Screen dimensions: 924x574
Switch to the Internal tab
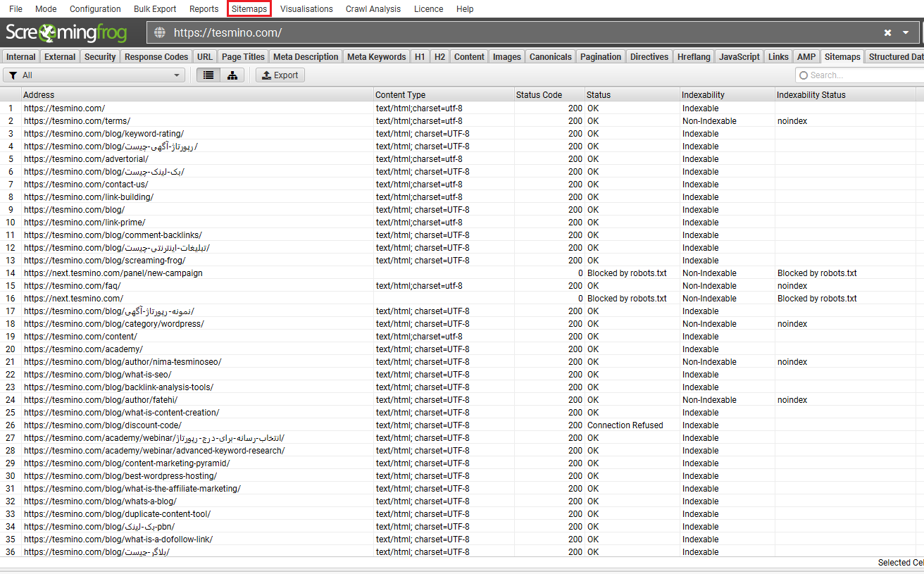click(21, 57)
